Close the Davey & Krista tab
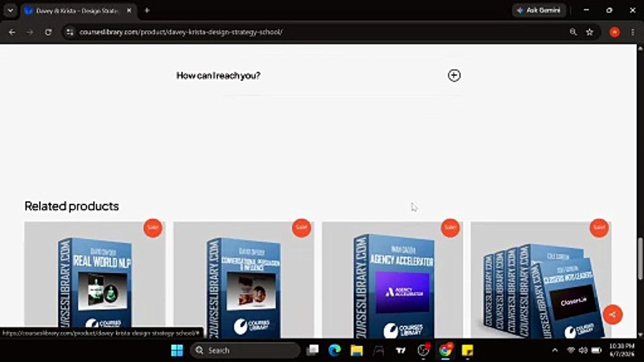Viewport: 644px width, 362px height. 129,11
